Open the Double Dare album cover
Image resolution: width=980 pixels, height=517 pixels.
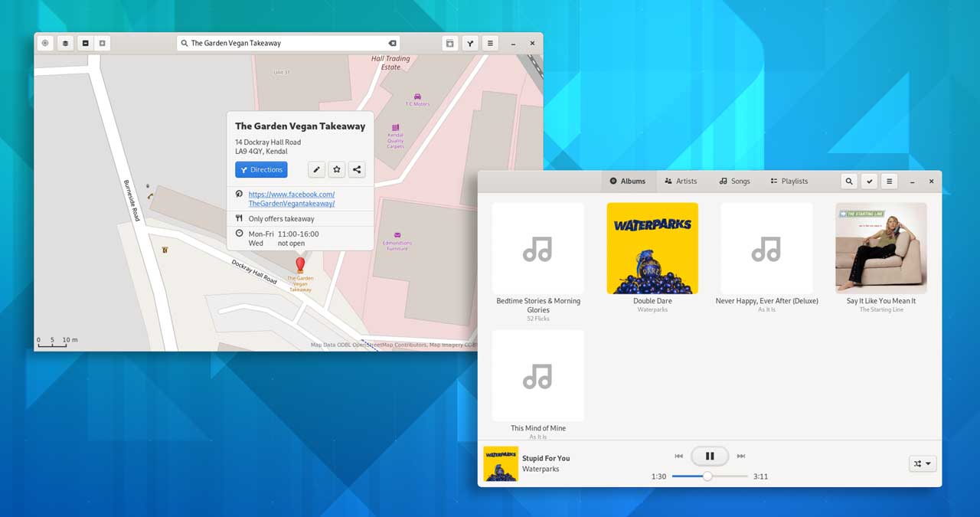click(652, 248)
